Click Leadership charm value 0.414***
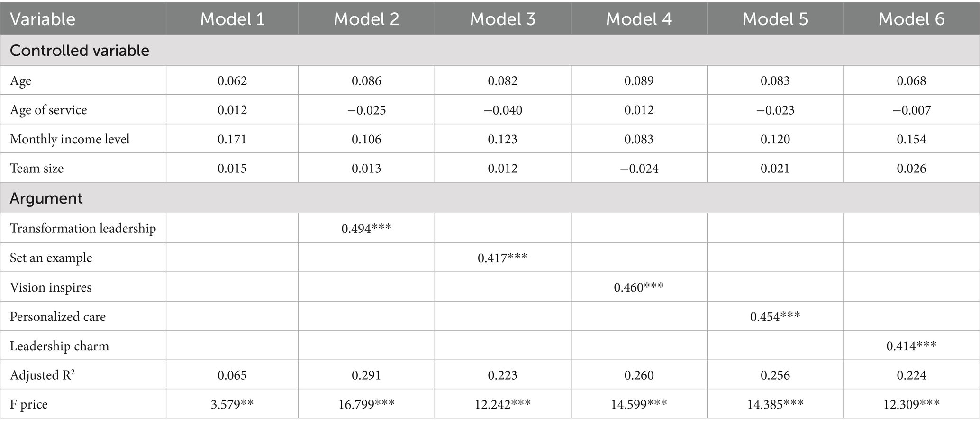The height and width of the screenshot is (427, 980). point(911,346)
